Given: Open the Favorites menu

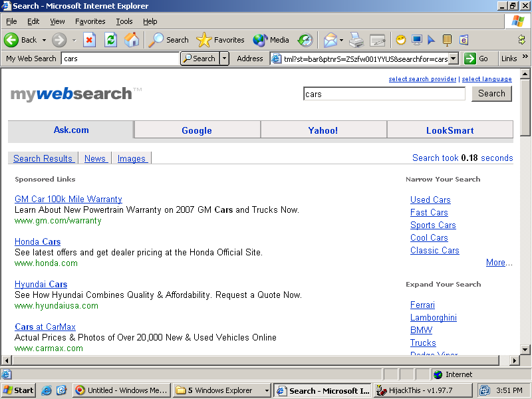Looking at the screenshot, I should click(90, 21).
